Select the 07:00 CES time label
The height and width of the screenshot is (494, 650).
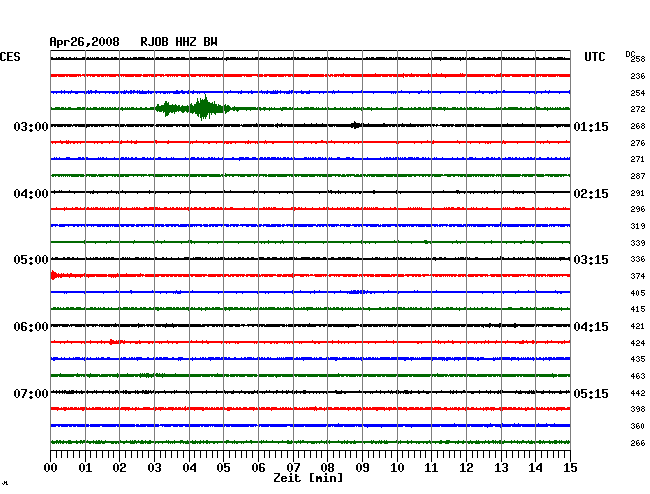tap(31, 393)
